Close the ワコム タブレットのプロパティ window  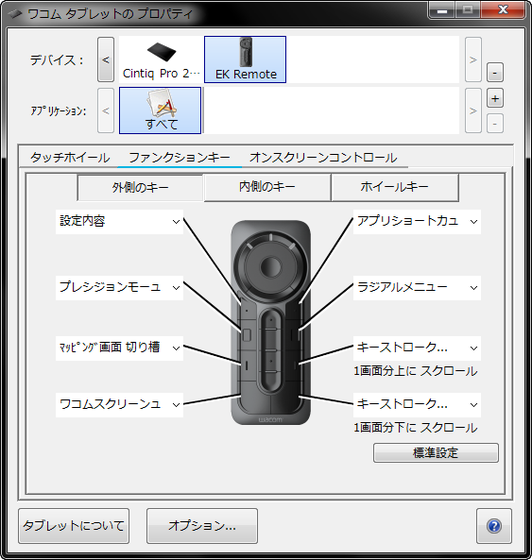[x=503, y=10]
